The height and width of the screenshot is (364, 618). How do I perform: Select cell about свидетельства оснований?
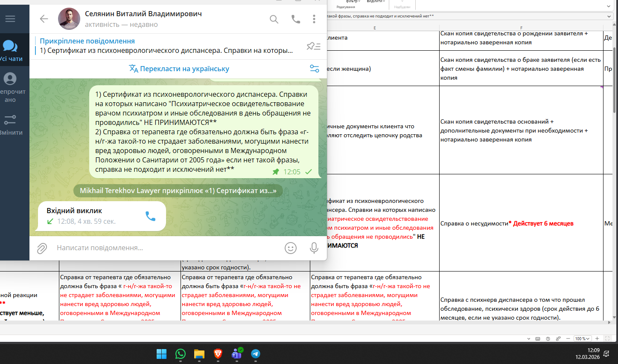pos(521,130)
